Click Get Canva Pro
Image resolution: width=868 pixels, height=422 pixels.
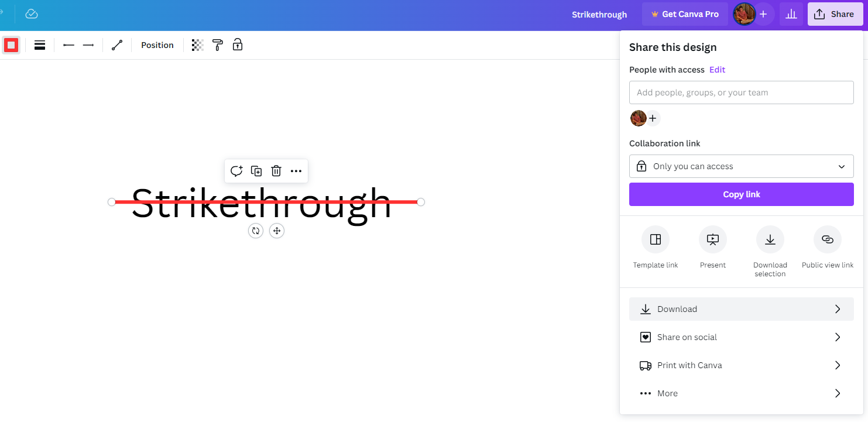[x=685, y=14]
